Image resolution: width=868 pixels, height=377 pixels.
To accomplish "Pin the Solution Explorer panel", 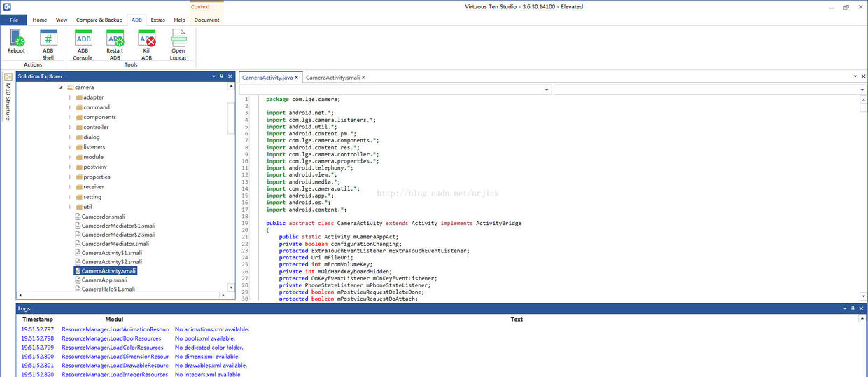I will (222, 76).
